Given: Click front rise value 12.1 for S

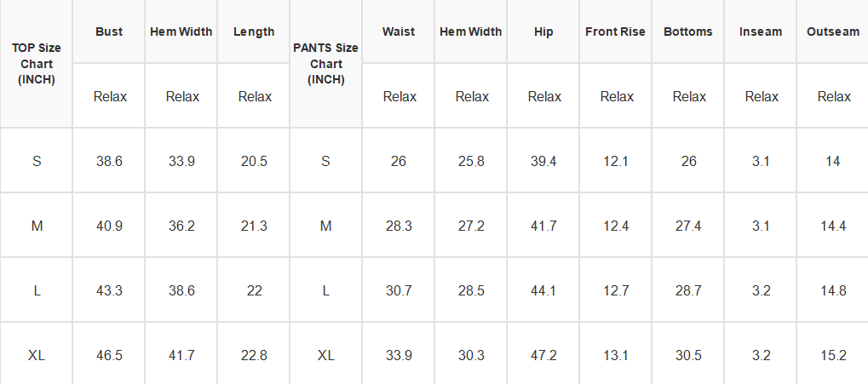Looking at the screenshot, I should (616, 161).
